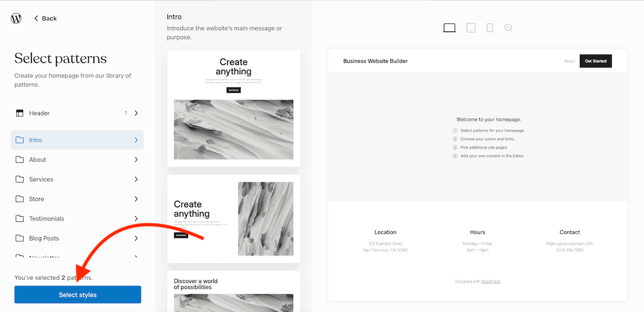Expand the Intro row chevron
644x312 pixels.
(x=137, y=140)
